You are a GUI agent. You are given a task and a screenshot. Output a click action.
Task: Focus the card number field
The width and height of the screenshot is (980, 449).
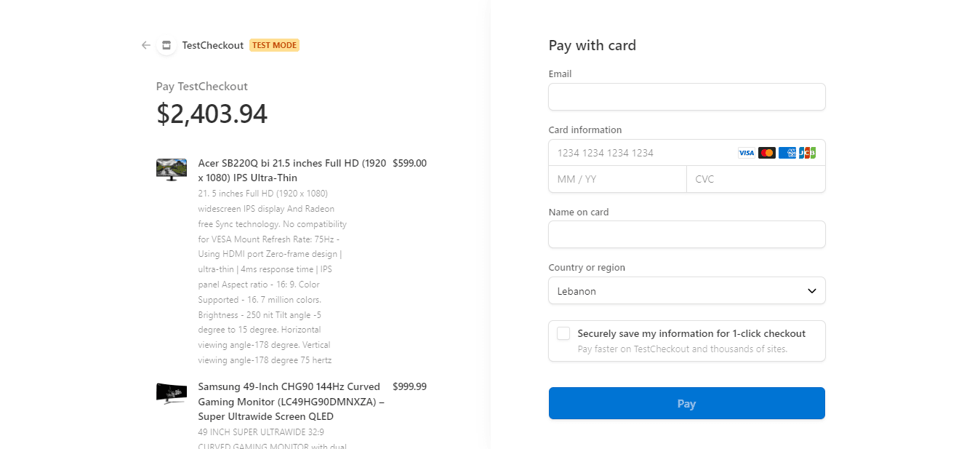(x=687, y=153)
